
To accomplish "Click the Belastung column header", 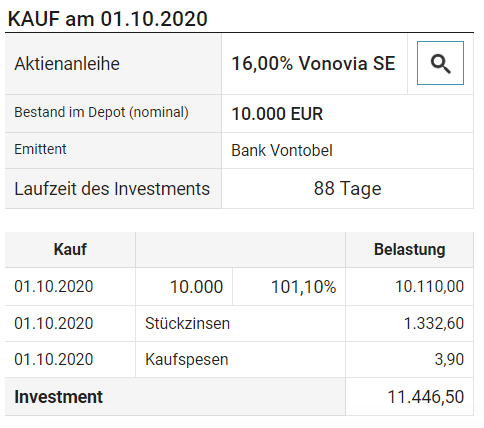I will (410, 249).
